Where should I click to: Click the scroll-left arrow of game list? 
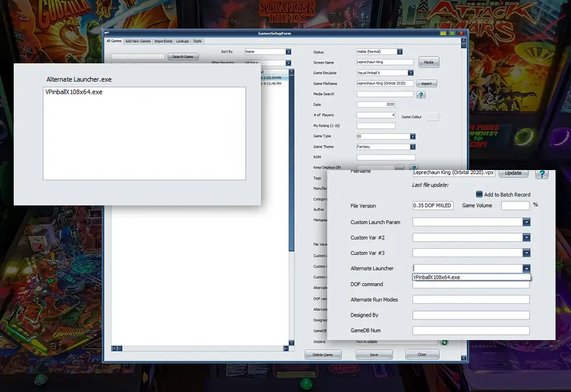[x=114, y=348]
